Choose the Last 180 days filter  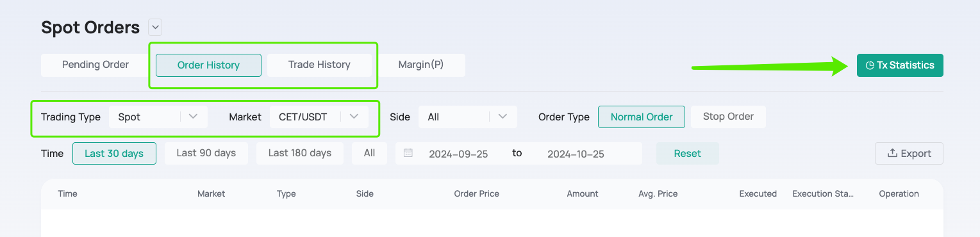300,153
